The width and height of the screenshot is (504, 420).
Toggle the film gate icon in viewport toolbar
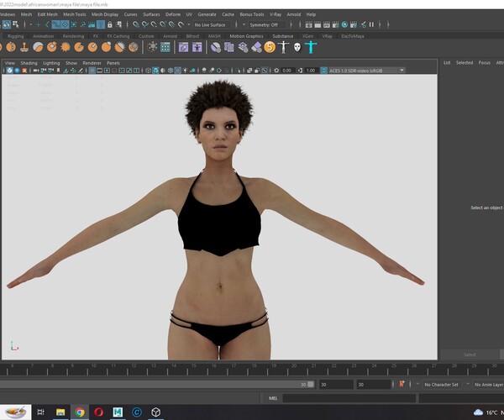(100, 71)
